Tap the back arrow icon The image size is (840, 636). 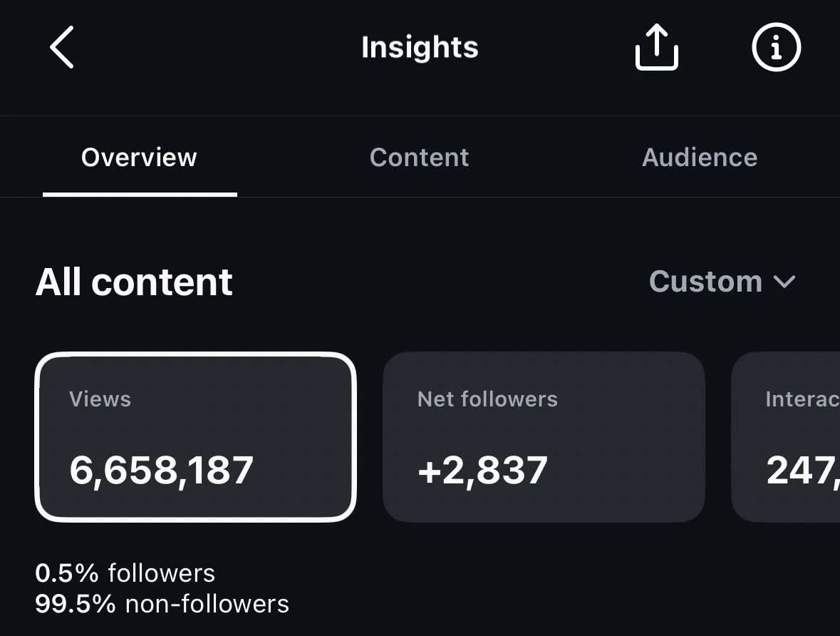tap(61, 47)
